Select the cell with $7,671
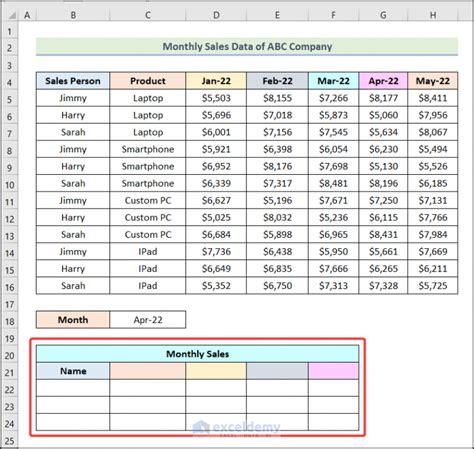 click(333, 200)
